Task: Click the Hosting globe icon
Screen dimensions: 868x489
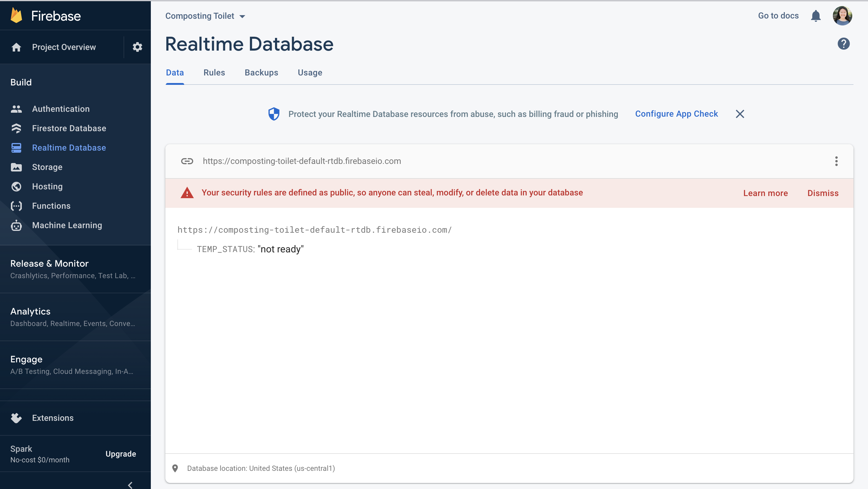Action: click(x=16, y=186)
